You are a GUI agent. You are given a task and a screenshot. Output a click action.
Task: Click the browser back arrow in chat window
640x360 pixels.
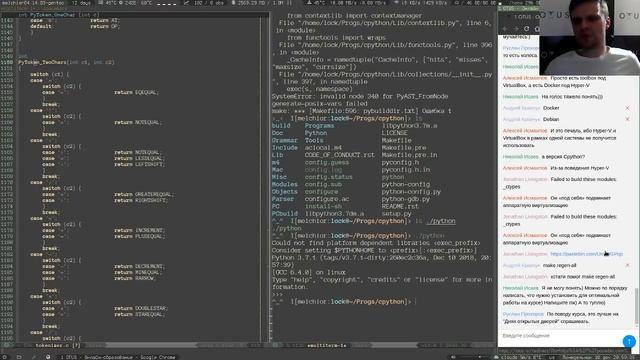tap(505, 29)
